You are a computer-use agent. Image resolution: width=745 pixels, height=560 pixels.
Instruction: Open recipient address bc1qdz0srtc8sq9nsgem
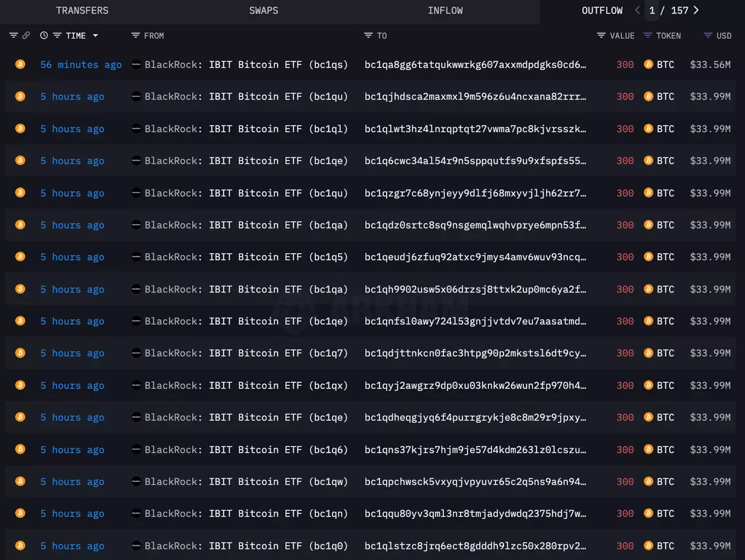pyautogui.click(x=476, y=225)
